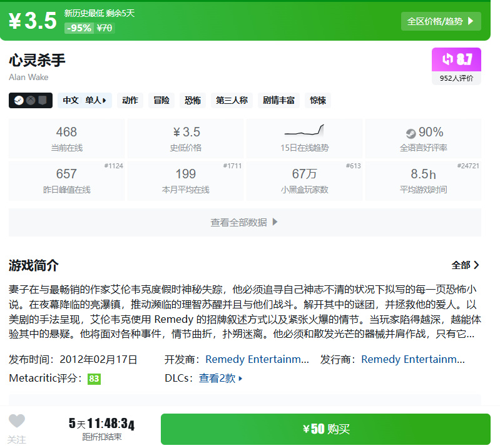
Task: Open the 67万 小黑盒玩家数 stat cell
Action: pos(304,181)
